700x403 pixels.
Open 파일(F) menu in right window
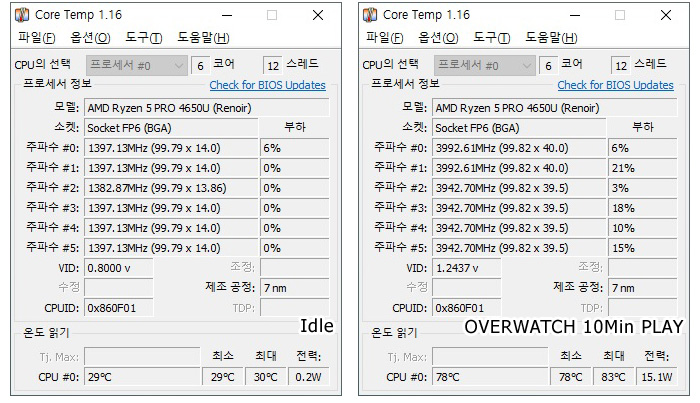384,37
